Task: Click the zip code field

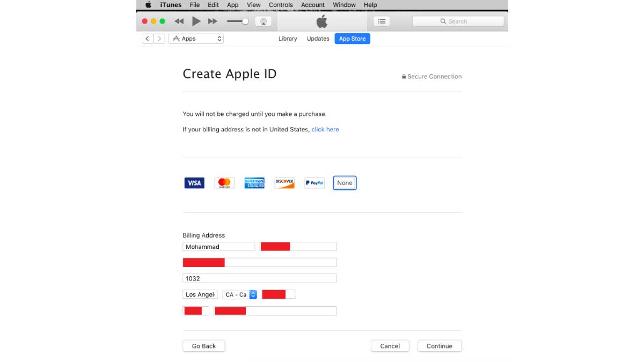Action: (278, 294)
